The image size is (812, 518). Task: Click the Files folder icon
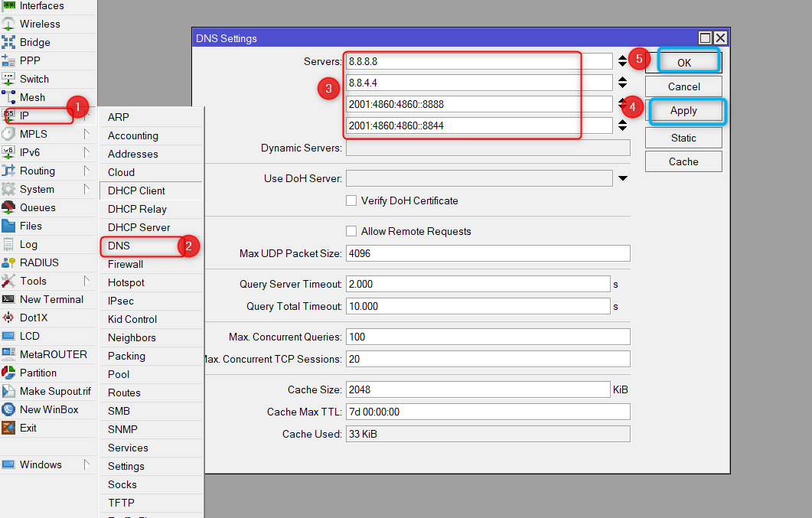tap(8, 226)
